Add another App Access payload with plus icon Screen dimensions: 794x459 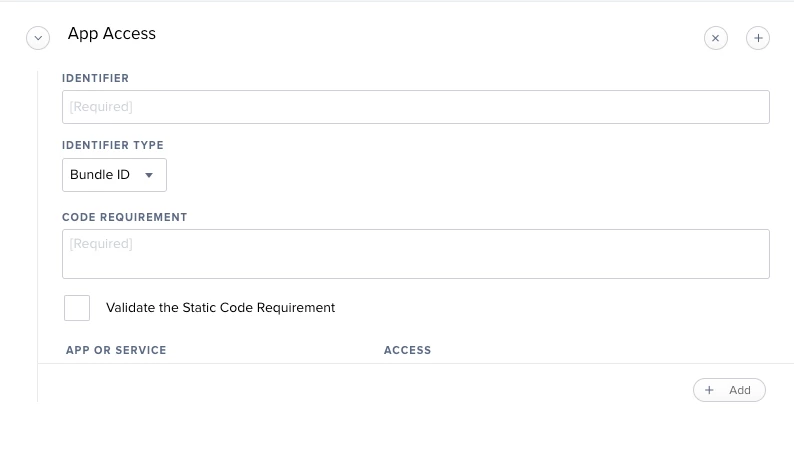tap(758, 38)
